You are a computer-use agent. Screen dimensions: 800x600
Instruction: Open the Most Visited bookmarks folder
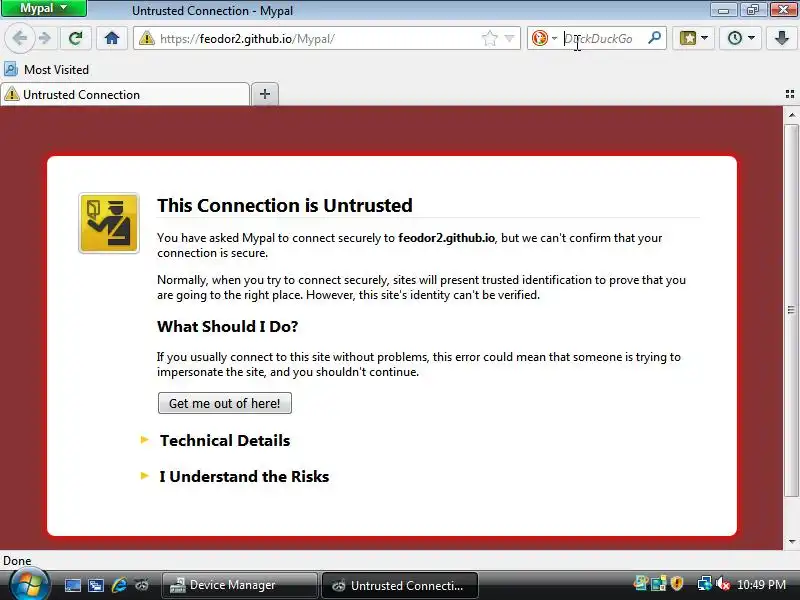tap(46, 69)
